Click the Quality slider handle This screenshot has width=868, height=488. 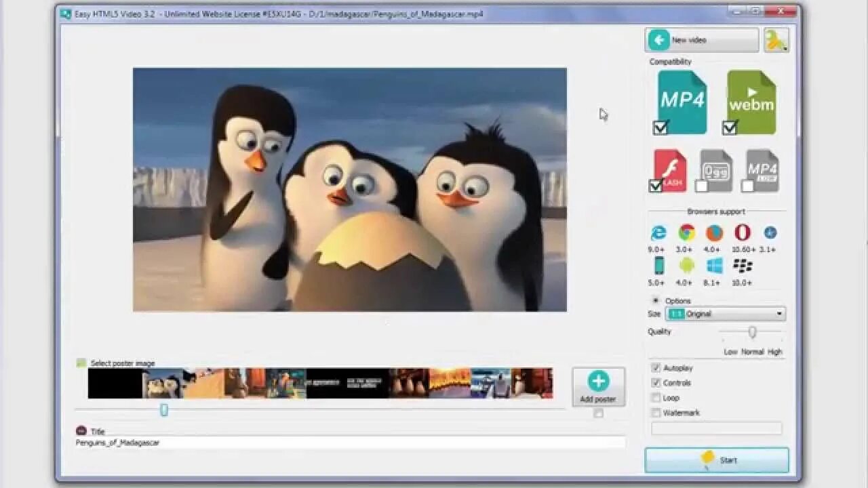click(752, 332)
